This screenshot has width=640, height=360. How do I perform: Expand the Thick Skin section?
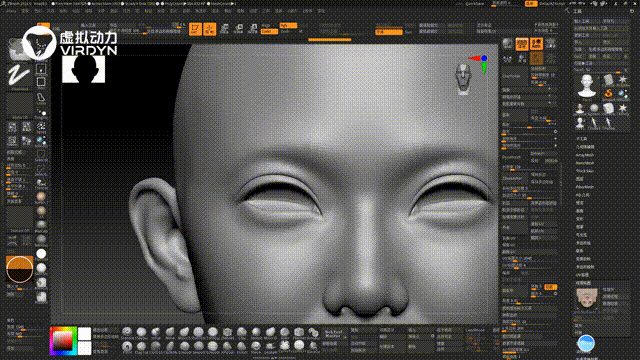click(585, 171)
